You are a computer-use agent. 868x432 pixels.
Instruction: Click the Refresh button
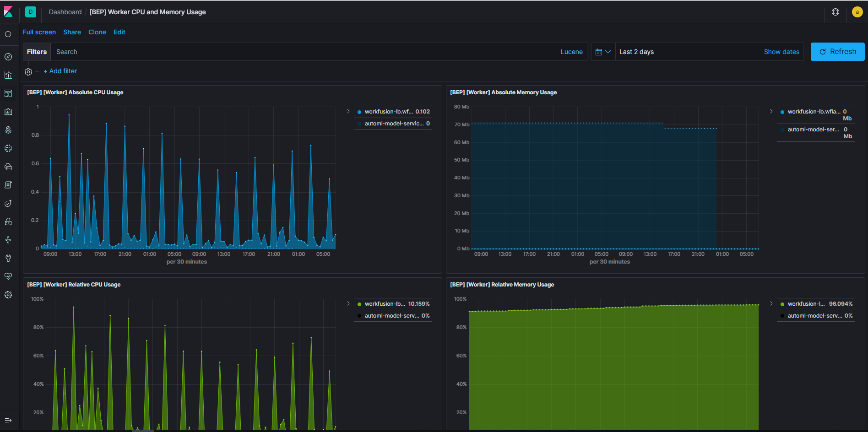click(x=837, y=52)
